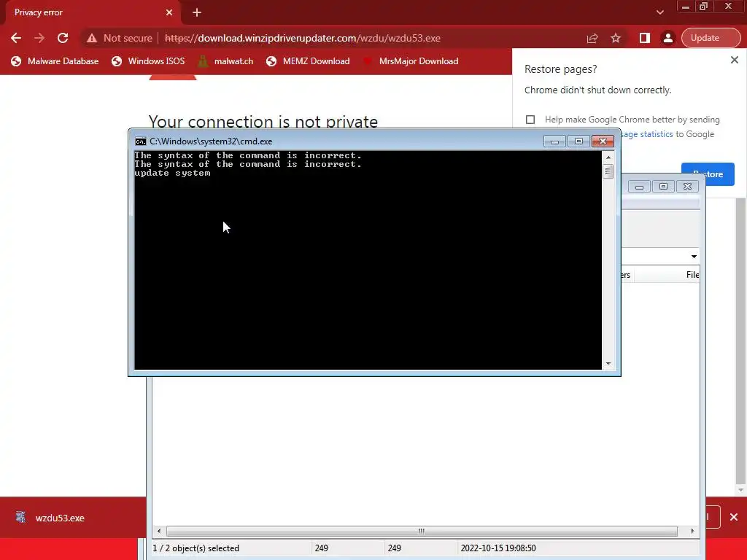Close the Chrome downloads bar

[x=734, y=517]
